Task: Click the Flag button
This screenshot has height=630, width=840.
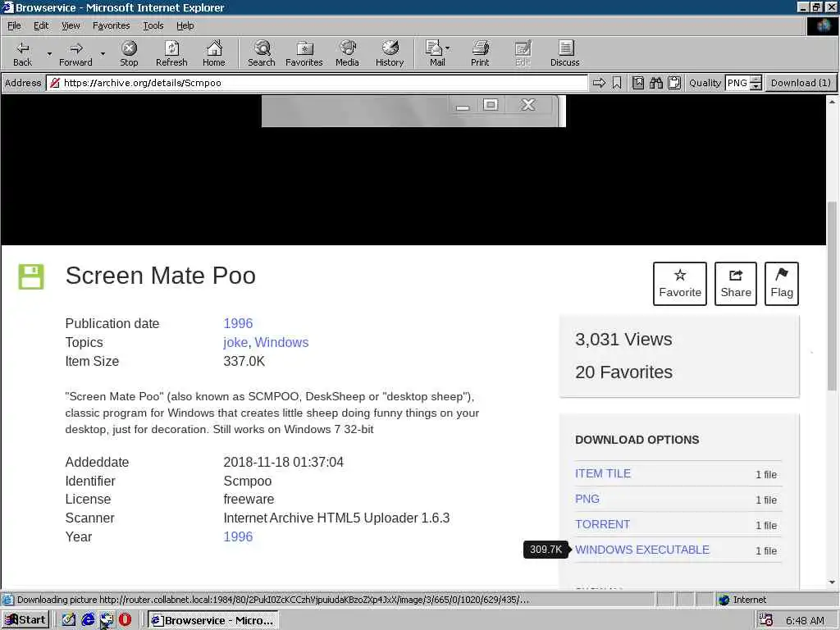Action: click(782, 283)
